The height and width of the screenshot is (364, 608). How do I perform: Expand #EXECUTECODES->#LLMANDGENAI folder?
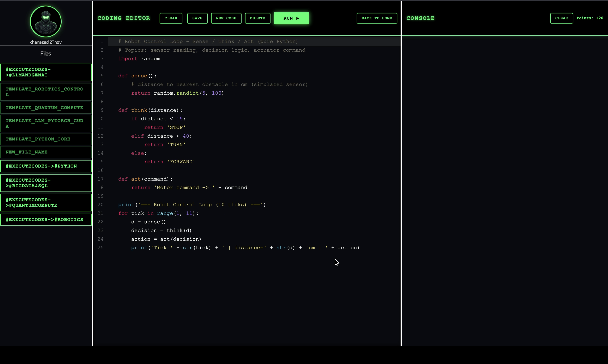46,72
